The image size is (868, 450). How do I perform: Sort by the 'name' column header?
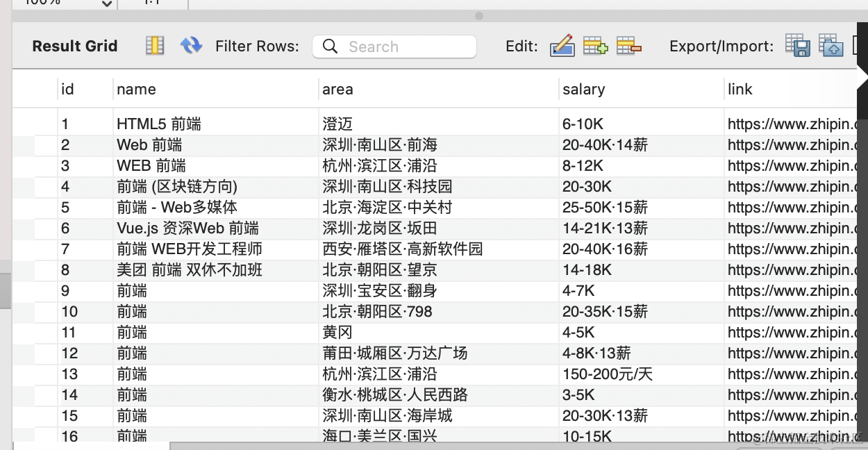tap(136, 89)
